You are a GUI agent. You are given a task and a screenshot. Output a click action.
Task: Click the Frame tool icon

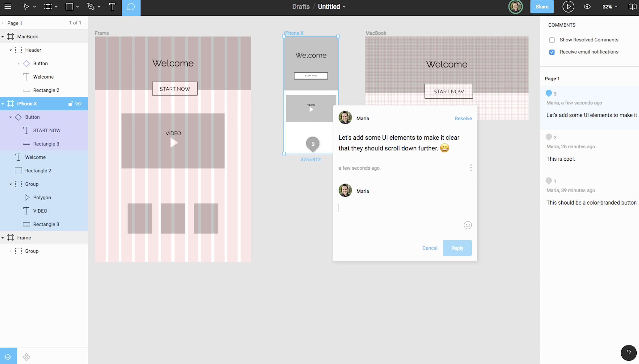(x=47, y=7)
